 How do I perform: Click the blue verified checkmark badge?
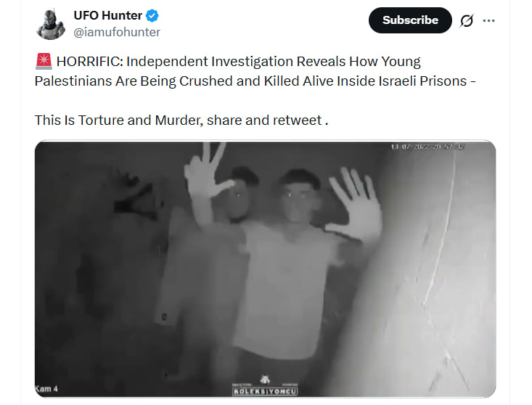(x=152, y=15)
